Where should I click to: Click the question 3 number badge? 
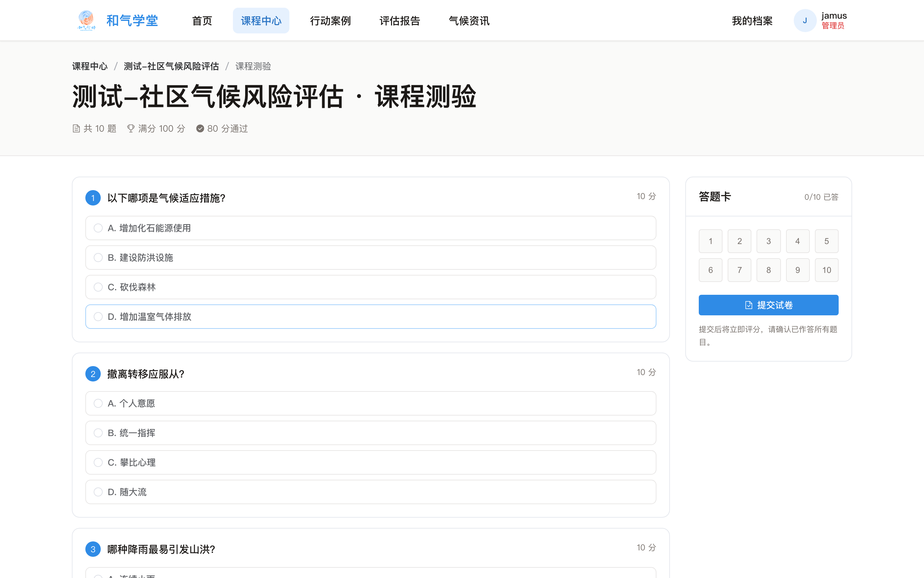pos(93,549)
